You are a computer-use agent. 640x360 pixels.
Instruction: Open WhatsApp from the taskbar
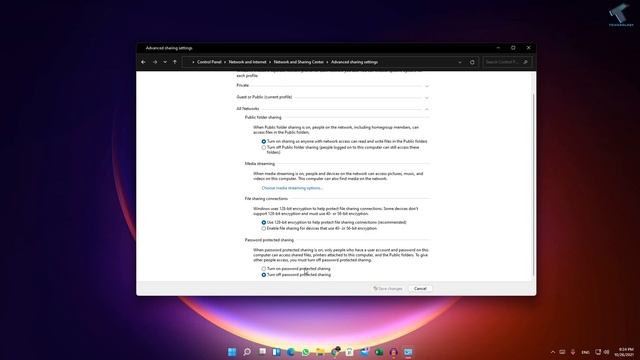[x=306, y=352]
